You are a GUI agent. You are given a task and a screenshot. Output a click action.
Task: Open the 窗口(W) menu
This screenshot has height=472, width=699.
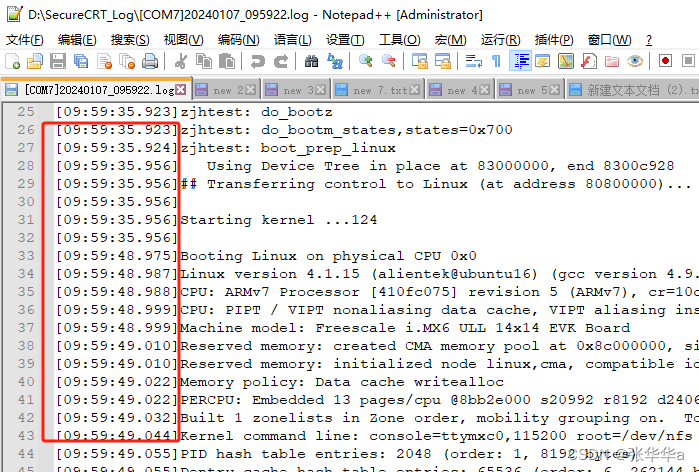point(609,40)
